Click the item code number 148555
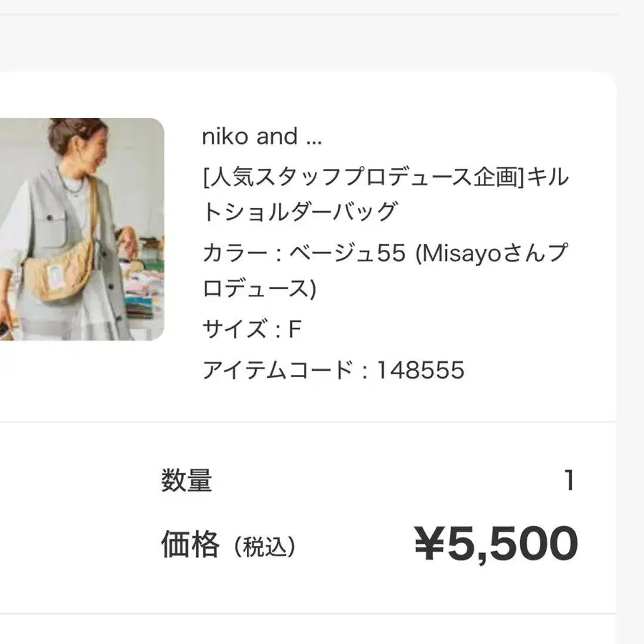644x644 pixels. 421,370
